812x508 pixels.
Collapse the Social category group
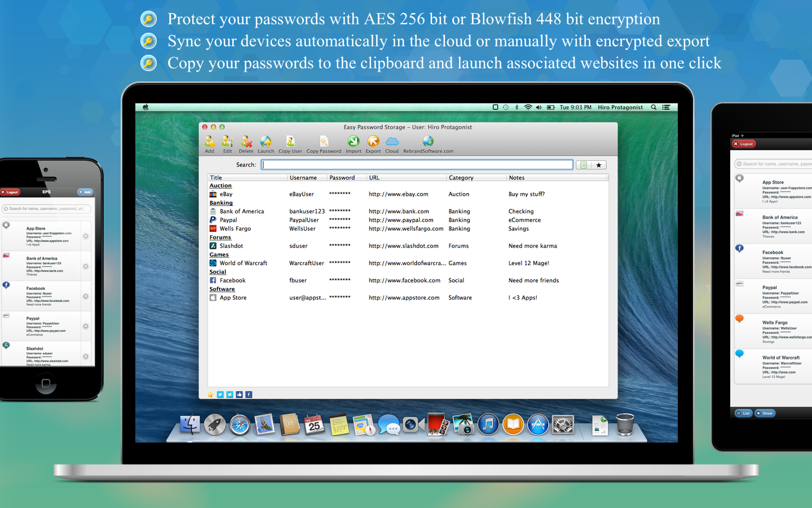coord(218,271)
